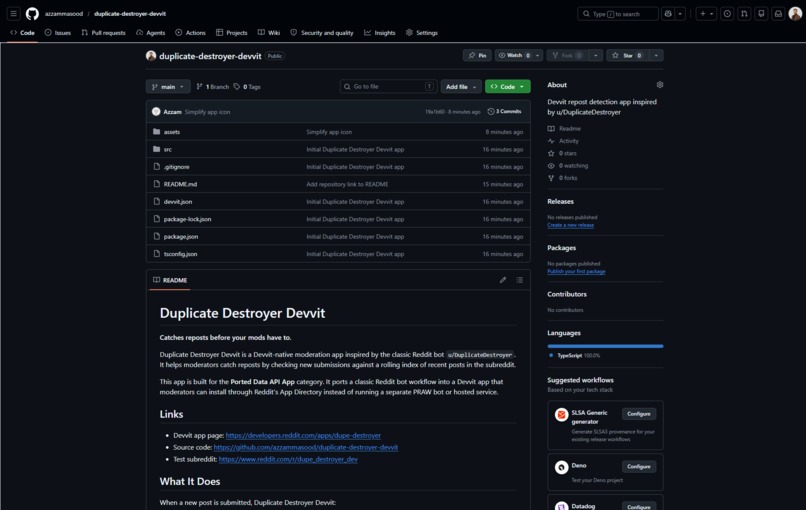
Task: Open the repository Settings tab
Action: coord(422,33)
